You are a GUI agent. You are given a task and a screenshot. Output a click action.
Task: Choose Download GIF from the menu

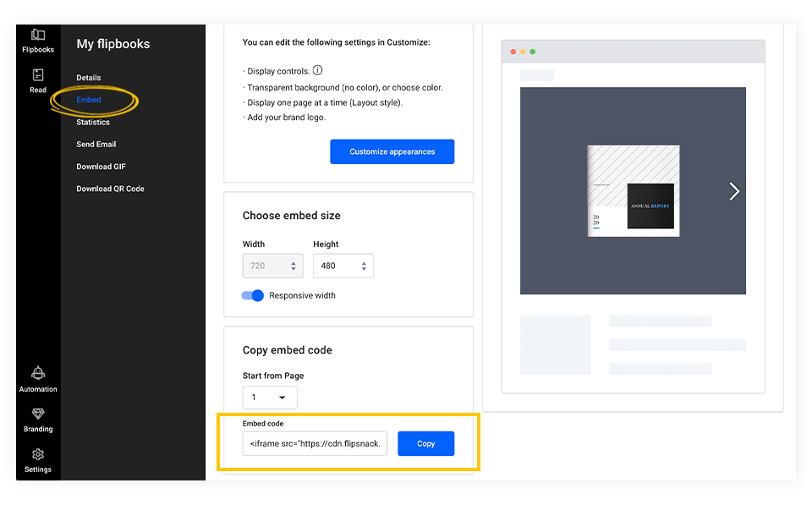click(101, 166)
